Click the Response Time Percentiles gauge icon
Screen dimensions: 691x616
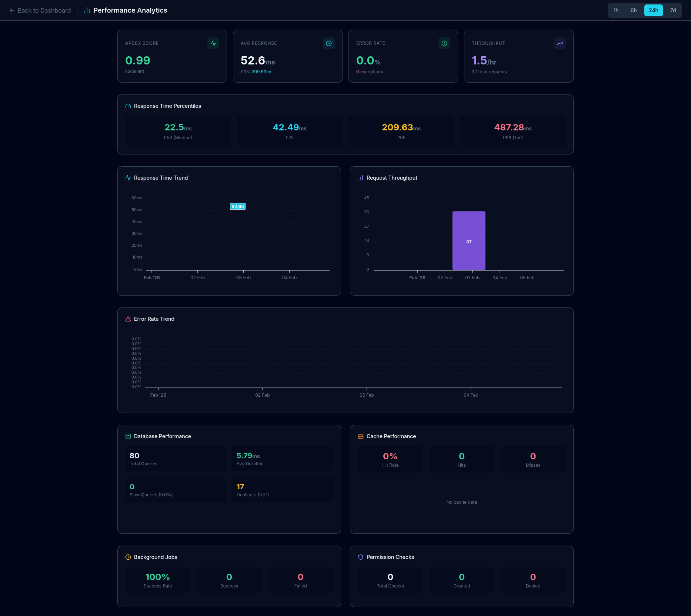point(128,106)
